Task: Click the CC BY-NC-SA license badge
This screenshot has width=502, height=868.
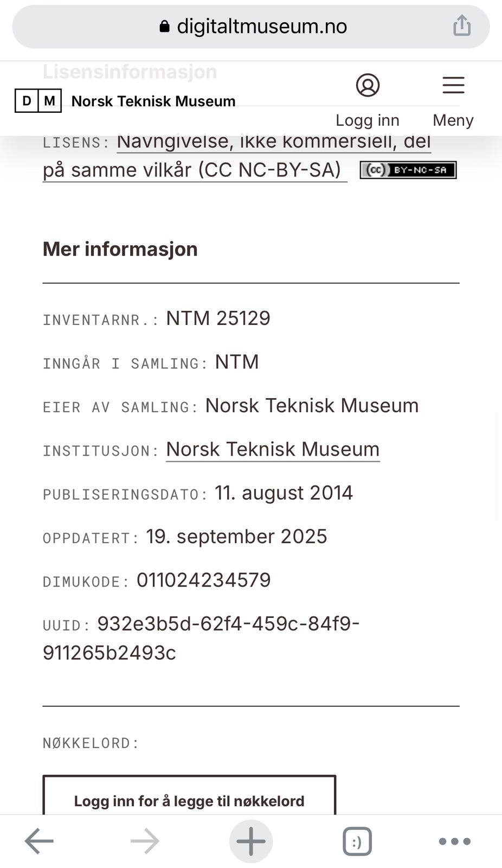Action: tap(408, 170)
